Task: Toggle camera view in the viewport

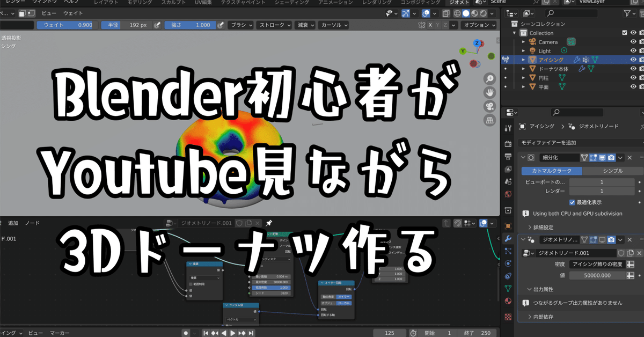Action: (x=489, y=106)
